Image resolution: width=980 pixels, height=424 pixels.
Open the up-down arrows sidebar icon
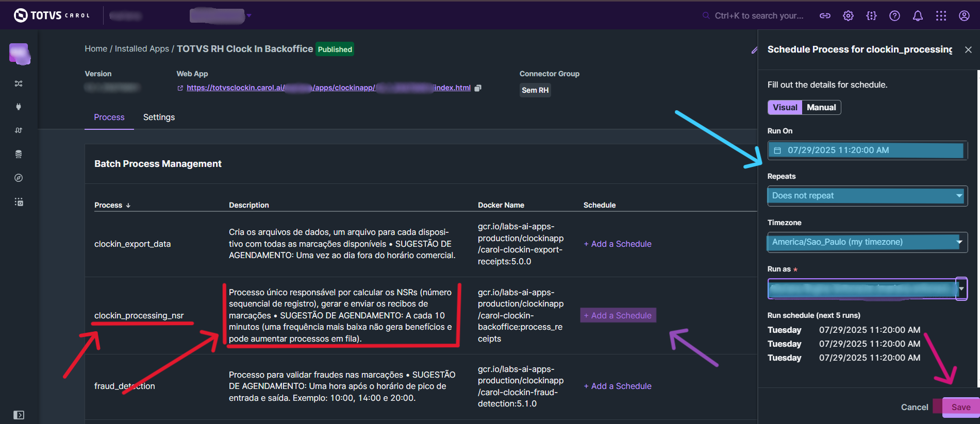coord(19,130)
